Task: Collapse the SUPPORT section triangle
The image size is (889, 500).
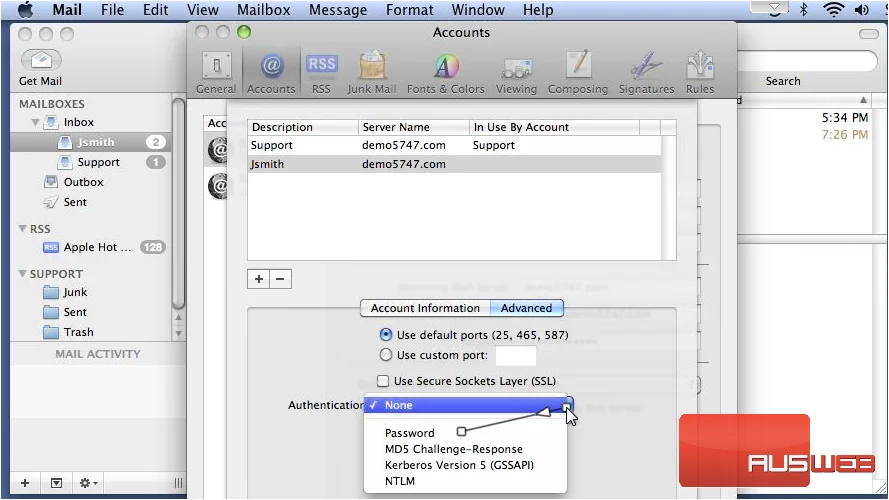Action: [x=23, y=273]
